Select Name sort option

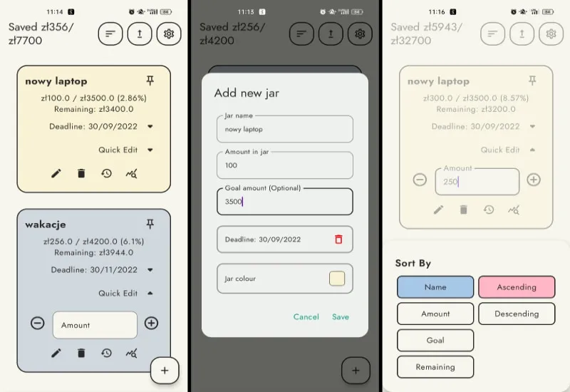pyautogui.click(x=435, y=287)
